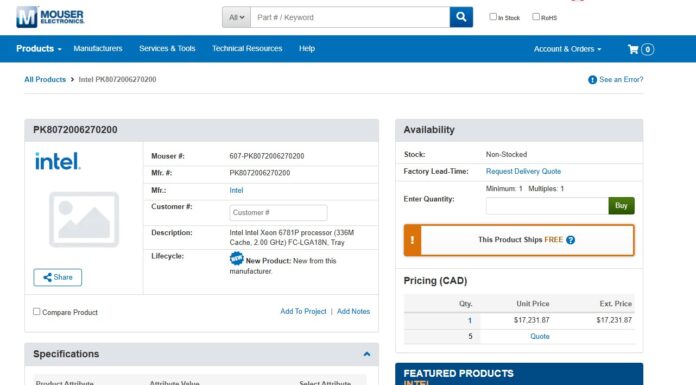Click See an Error? link text
Viewport: 696px width, 385px height.
[621, 79]
